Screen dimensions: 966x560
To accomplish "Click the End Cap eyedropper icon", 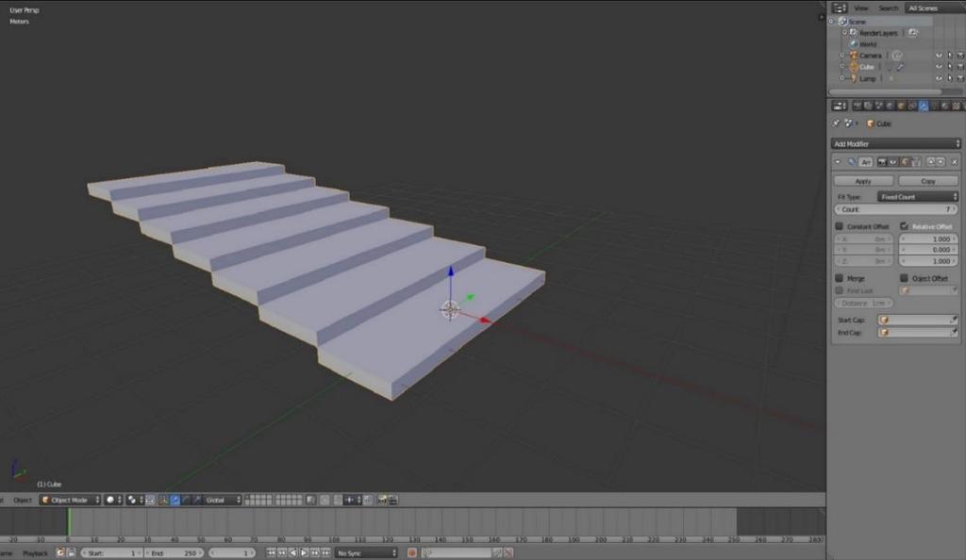I will click(x=954, y=332).
